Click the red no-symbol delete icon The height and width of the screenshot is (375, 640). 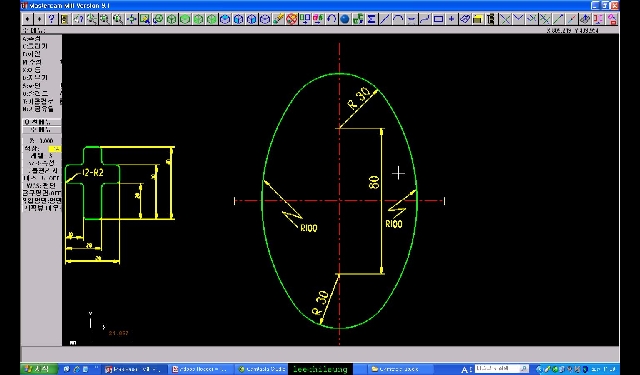click(x=291, y=19)
